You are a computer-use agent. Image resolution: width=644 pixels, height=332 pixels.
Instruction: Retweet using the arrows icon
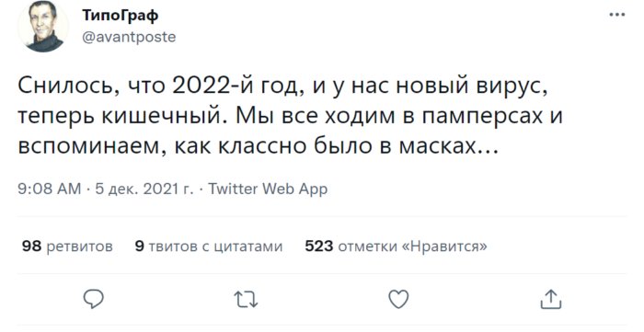[246, 299]
